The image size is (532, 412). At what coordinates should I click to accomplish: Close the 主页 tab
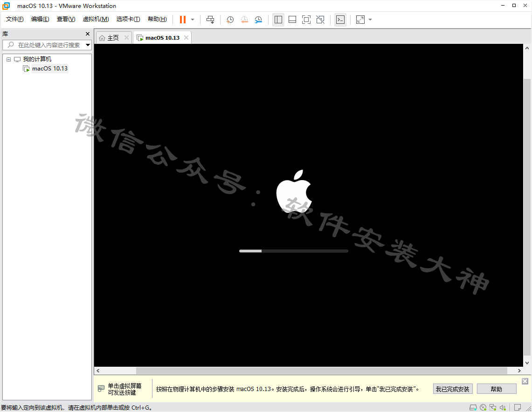pos(126,38)
